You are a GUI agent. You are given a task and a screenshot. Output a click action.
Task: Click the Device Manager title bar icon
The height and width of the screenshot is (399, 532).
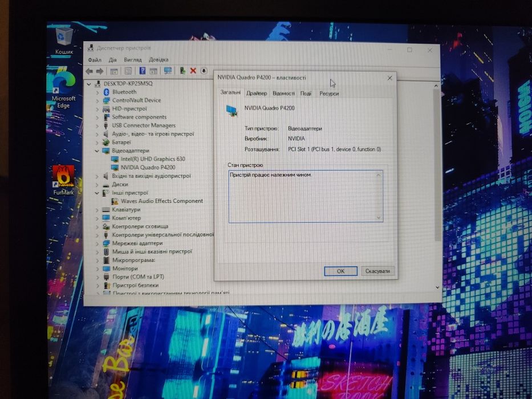pos(91,48)
